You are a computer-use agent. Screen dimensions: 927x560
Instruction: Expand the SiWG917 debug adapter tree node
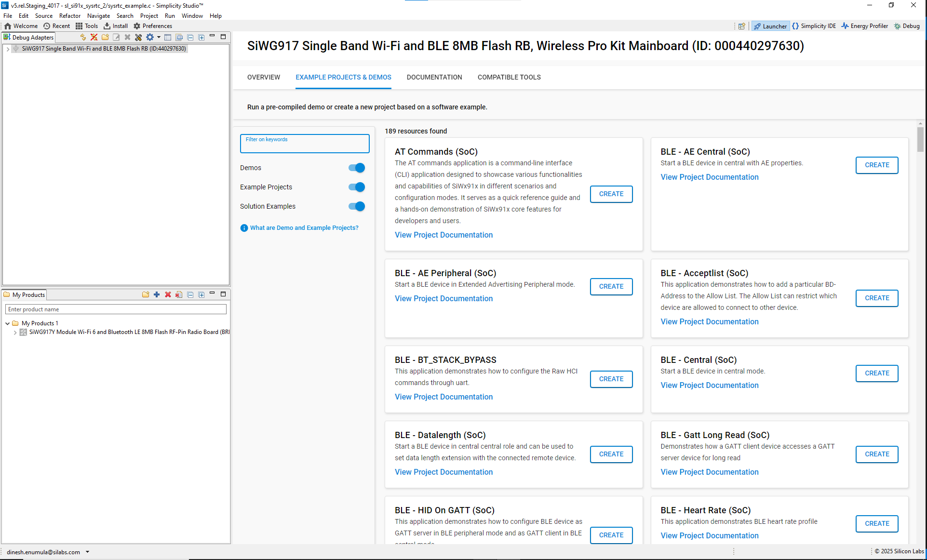[8, 49]
